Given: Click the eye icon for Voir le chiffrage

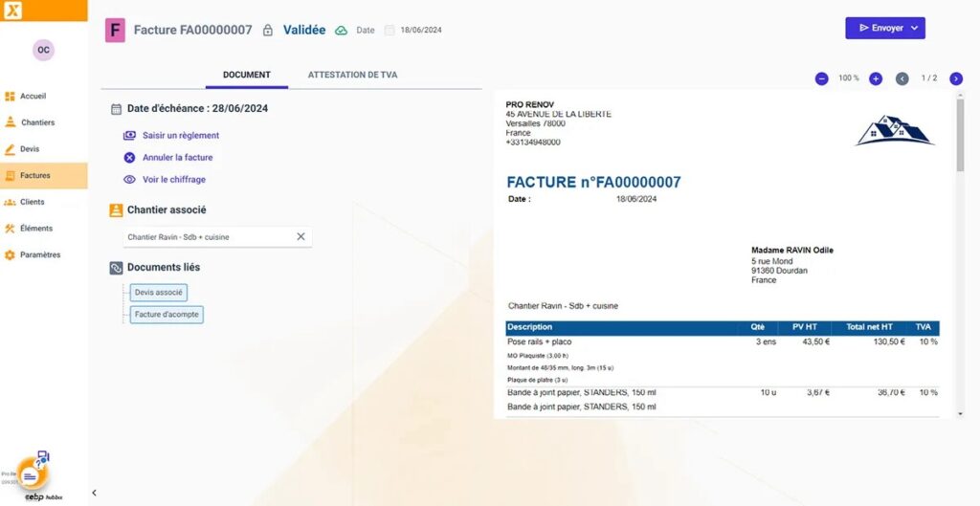Looking at the screenshot, I should (129, 179).
